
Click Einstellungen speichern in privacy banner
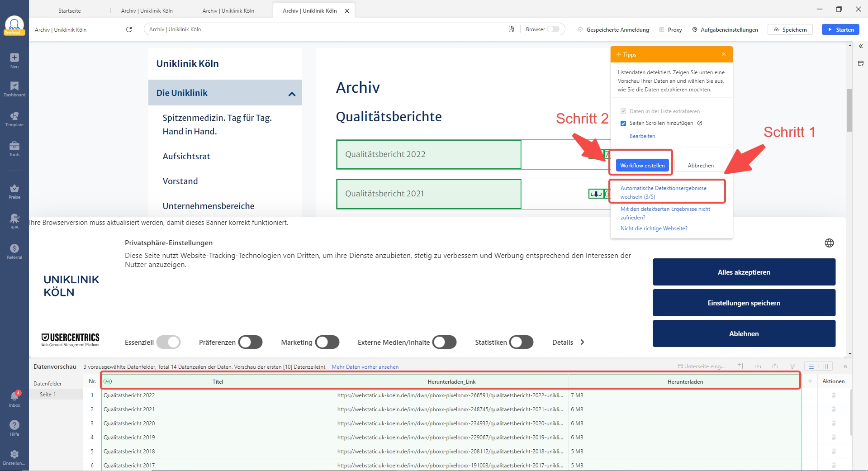click(744, 303)
